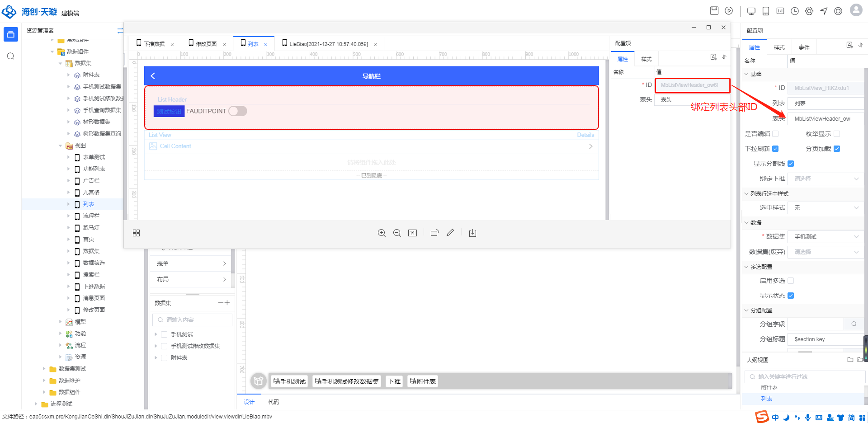This screenshot has height=423, width=868.
Task: Open the search icon in left sidebar
Action: pos(11,56)
